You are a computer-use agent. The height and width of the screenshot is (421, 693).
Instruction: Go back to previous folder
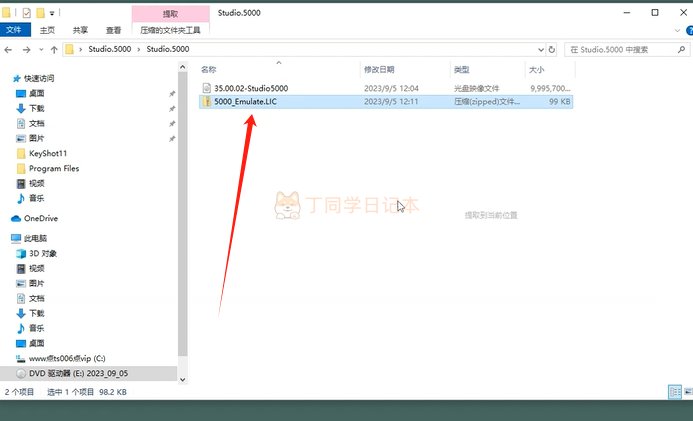pyautogui.click(x=8, y=49)
